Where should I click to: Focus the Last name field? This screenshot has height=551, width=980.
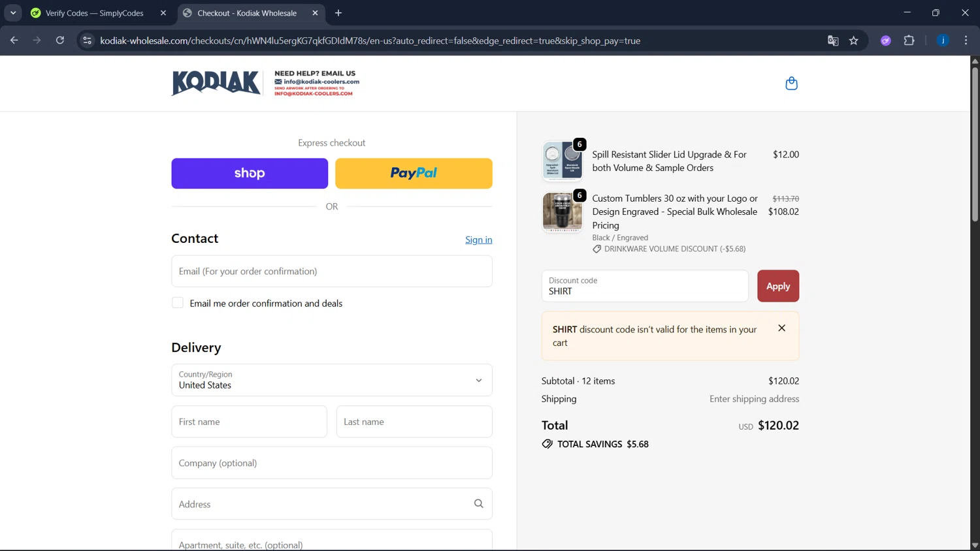(x=414, y=422)
